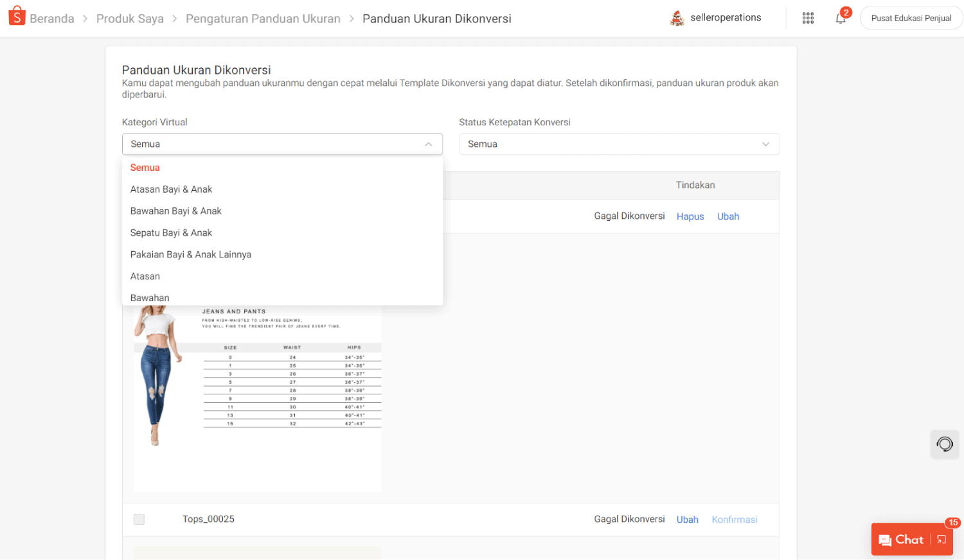This screenshot has height=560, width=964.
Task: Click Ubah next to Tops_00025
Action: 687,519
